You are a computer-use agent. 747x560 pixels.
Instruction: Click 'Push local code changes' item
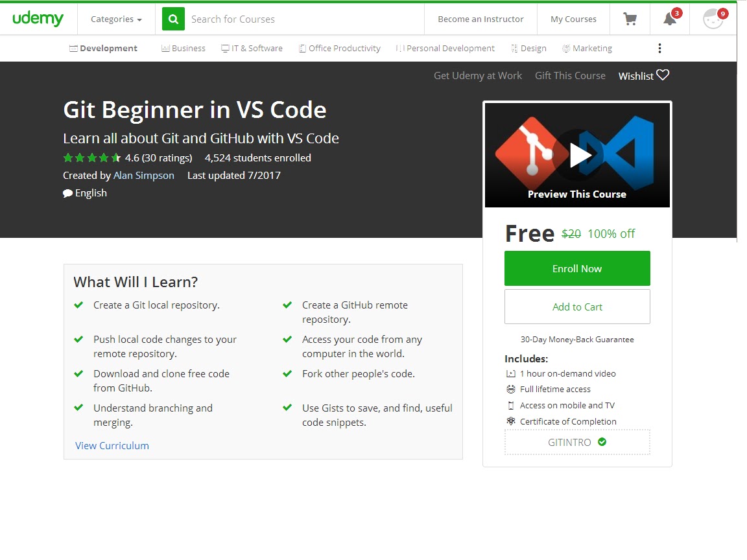click(x=165, y=347)
